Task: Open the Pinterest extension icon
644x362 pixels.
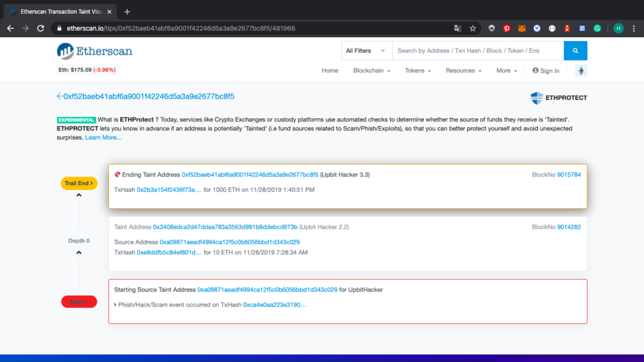Action: (506, 28)
